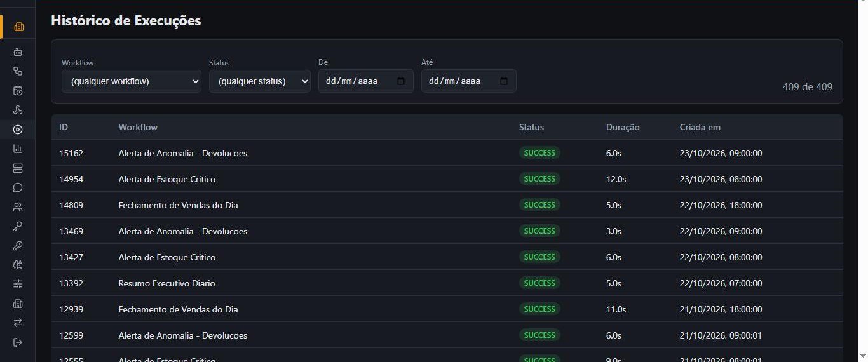Click the Criada em column header
The image size is (868, 362).
[700, 127]
